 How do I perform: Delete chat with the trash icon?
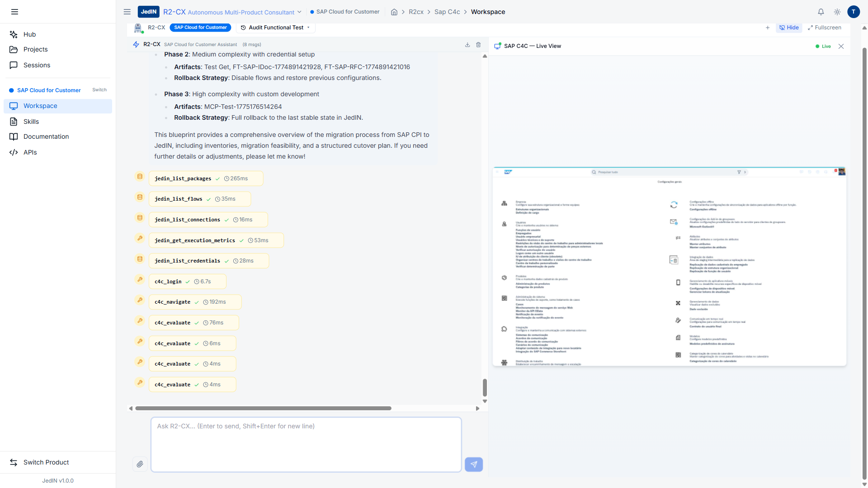[478, 45]
